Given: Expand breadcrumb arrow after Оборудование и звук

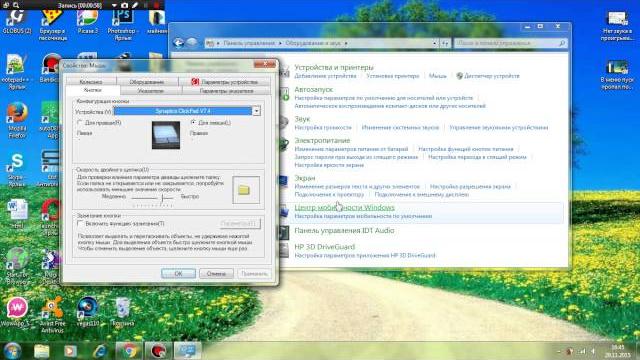Looking at the screenshot, I should 346,43.
